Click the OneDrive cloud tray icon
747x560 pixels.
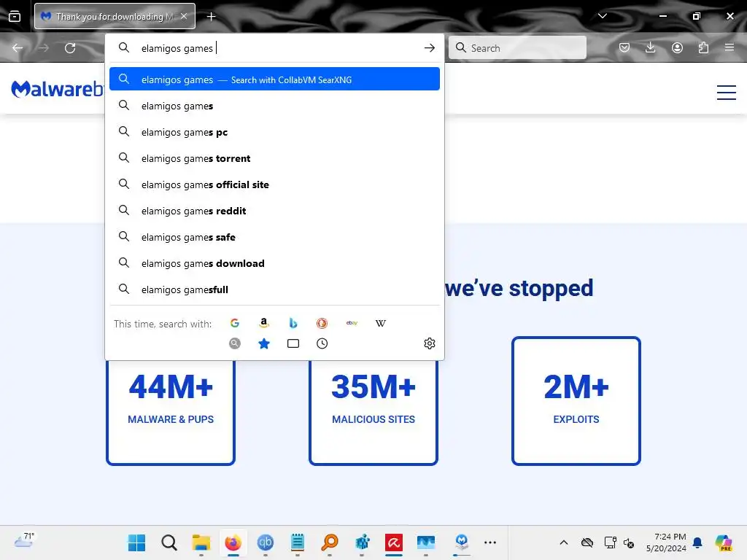tap(587, 542)
